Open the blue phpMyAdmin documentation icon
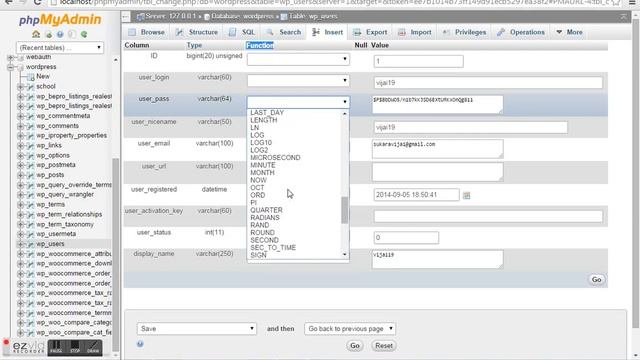This screenshot has width=640, height=360. point(60,34)
